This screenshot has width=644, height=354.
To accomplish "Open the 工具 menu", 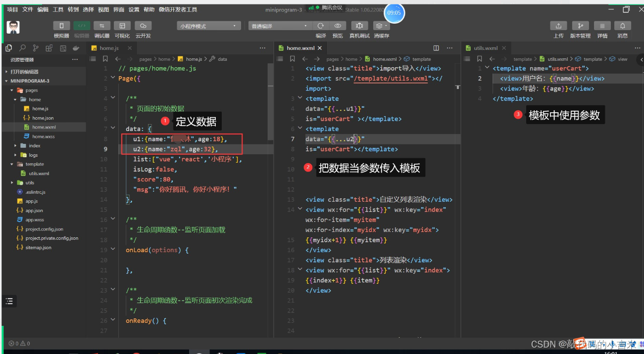I will 58,9.
